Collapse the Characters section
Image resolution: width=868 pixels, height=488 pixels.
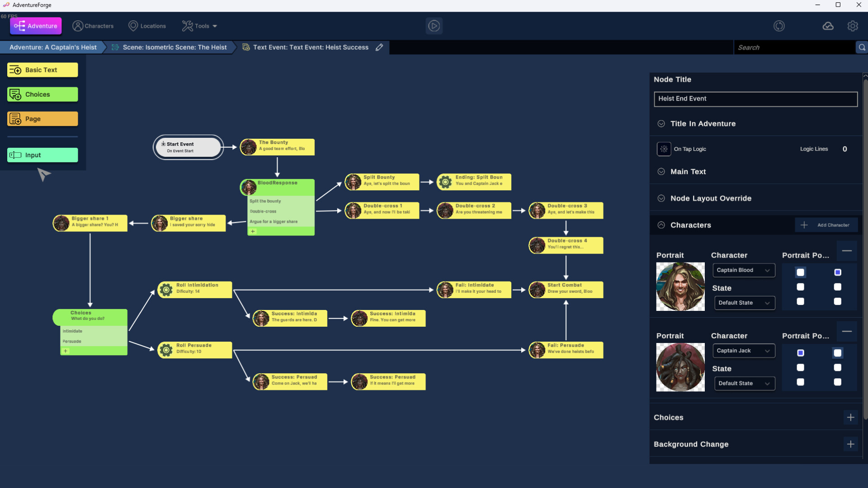point(661,225)
